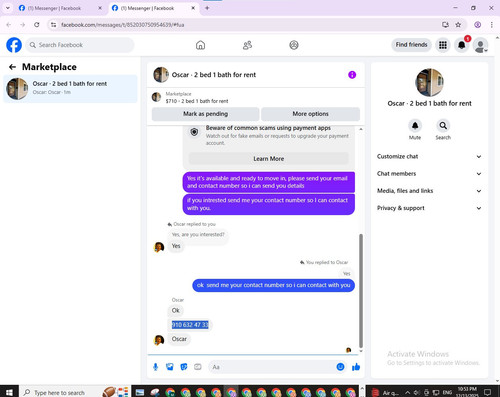Open a new browser tab
Screen dimensions: 500x397
pos(207,8)
